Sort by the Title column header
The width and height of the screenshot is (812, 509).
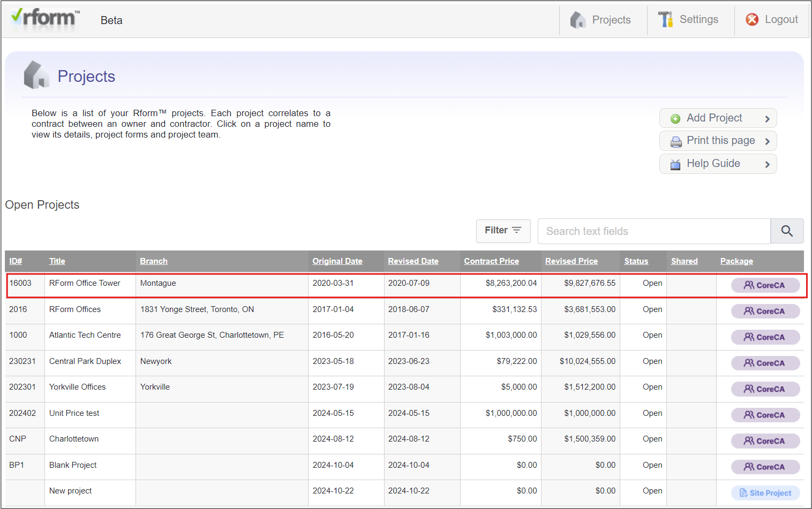57,261
